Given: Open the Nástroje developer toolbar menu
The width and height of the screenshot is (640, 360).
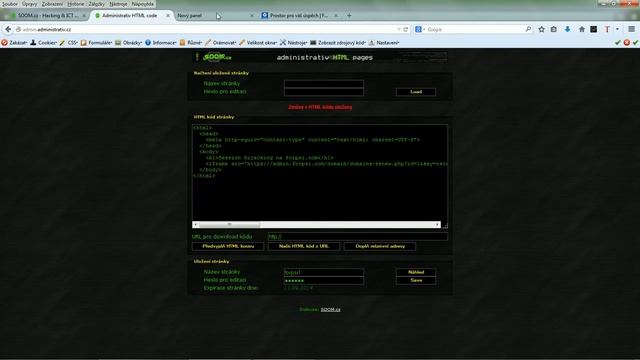Looking at the screenshot, I should [294, 42].
